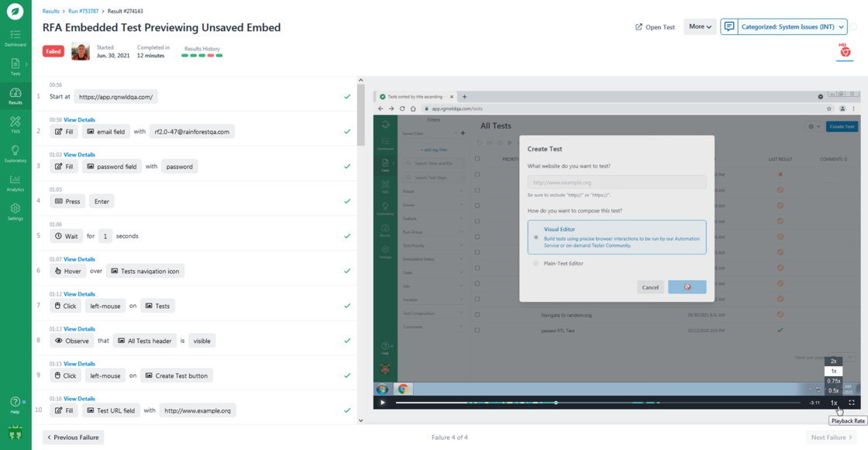The image size is (868, 450).
Task: Open the Analytics sidebar section
Action: click(x=15, y=183)
